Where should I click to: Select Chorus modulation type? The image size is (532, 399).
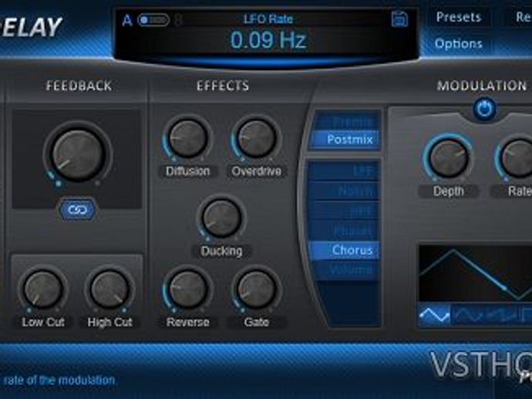point(344,250)
